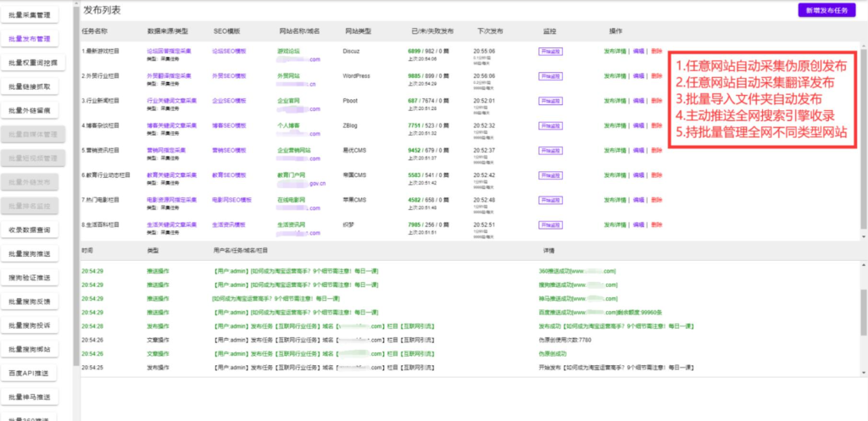Start monitoring the 行业新闻栏目 task
The image size is (868, 421).
click(550, 100)
